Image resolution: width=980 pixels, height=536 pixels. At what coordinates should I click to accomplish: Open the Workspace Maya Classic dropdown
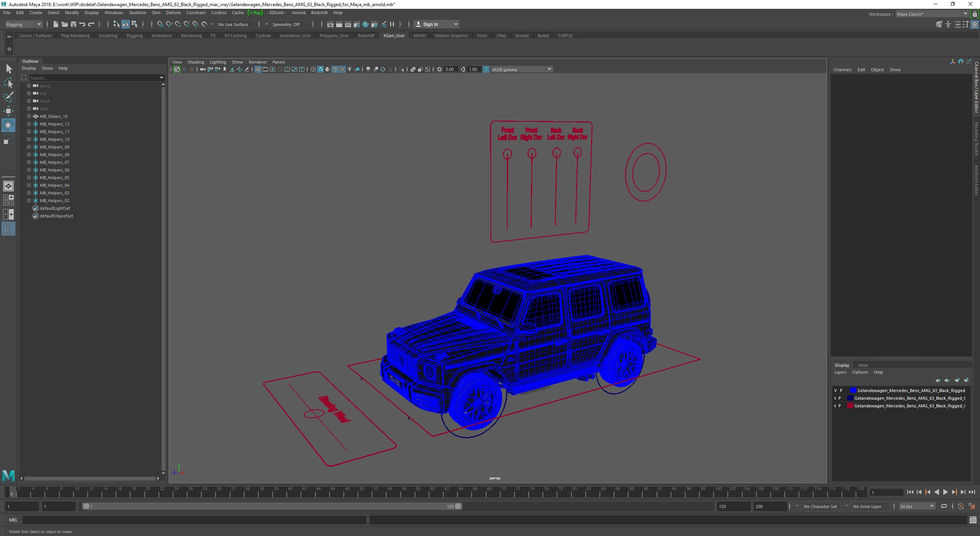pos(932,14)
